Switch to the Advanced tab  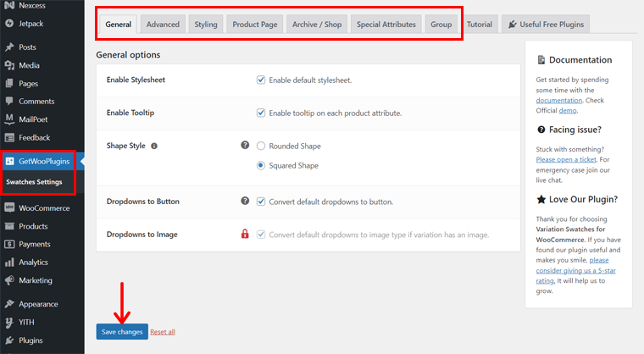point(163,25)
